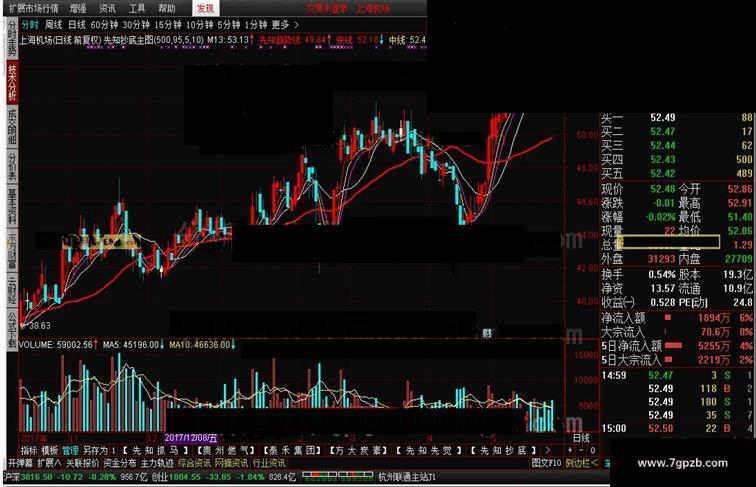The width and height of the screenshot is (756, 487).
Task: Open 成交明细 side tab
Action: (x=12, y=127)
